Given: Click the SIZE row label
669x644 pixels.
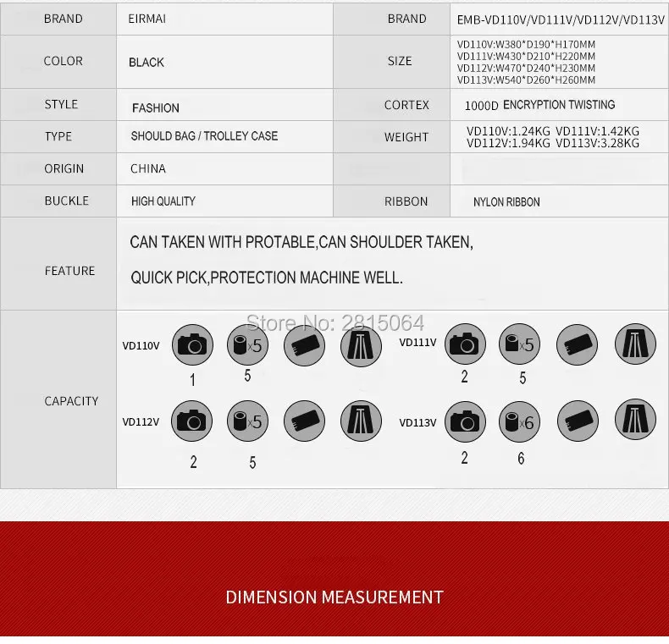Looking at the screenshot, I should [400, 61].
